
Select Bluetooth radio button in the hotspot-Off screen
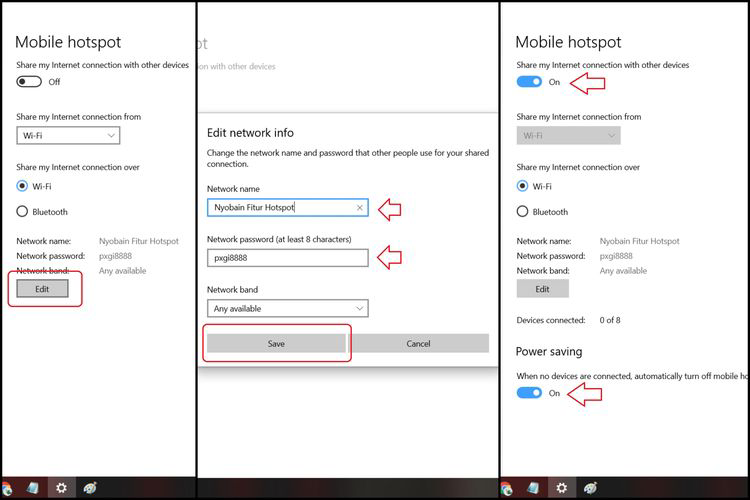[x=22, y=211]
